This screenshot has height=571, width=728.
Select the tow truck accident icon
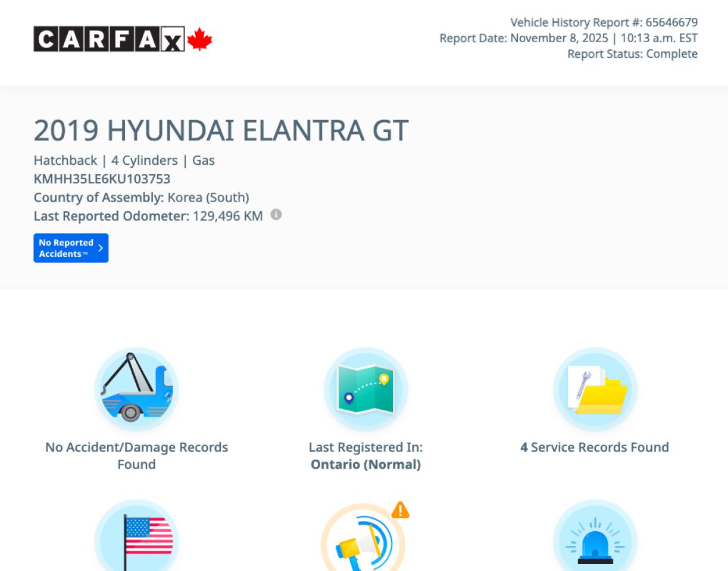click(x=136, y=389)
